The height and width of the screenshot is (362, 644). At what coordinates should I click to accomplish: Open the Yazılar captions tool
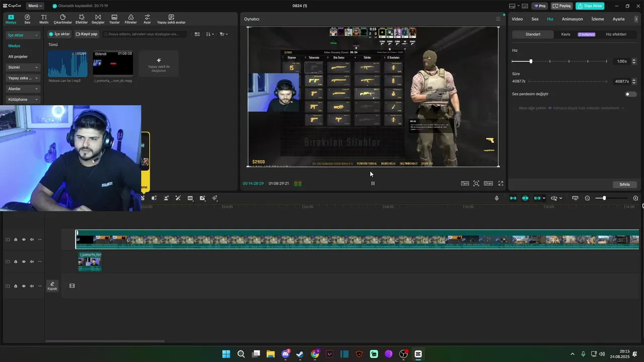(114, 19)
